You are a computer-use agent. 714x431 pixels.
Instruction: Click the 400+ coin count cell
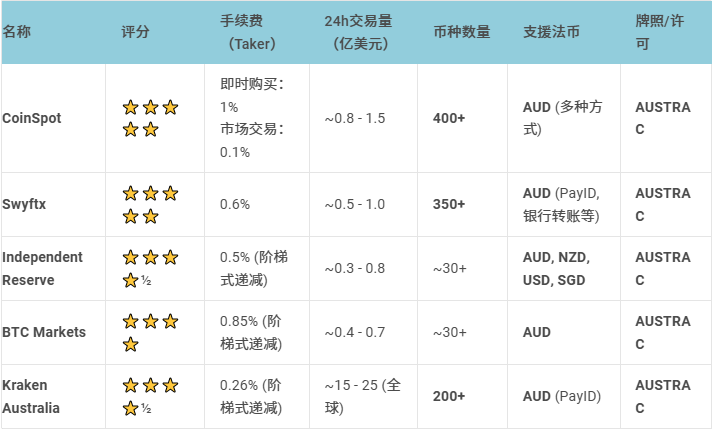click(x=449, y=118)
